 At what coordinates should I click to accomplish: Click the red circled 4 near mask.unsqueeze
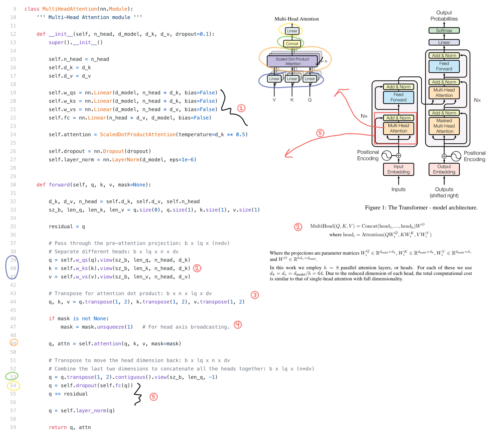click(x=237, y=325)
